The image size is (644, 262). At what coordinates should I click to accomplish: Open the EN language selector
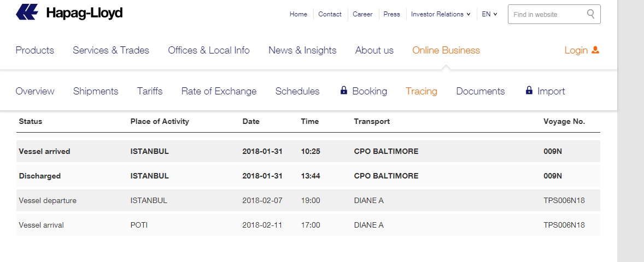pos(489,14)
